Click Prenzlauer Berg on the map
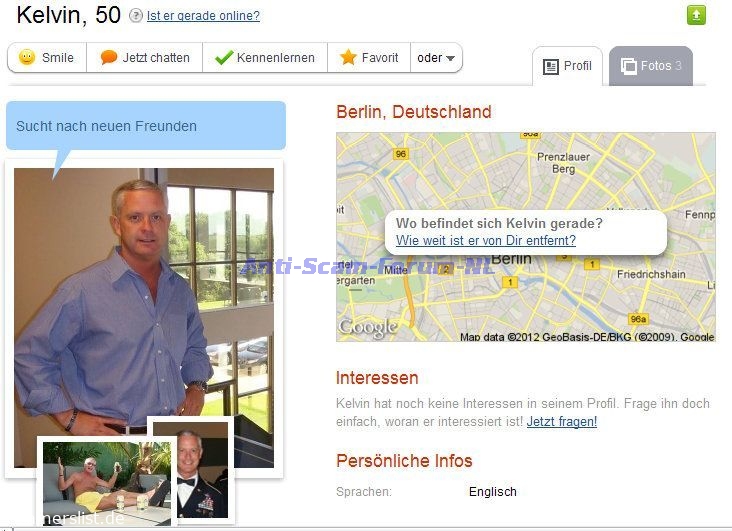732x531 pixels. click(x=563, y=163)
